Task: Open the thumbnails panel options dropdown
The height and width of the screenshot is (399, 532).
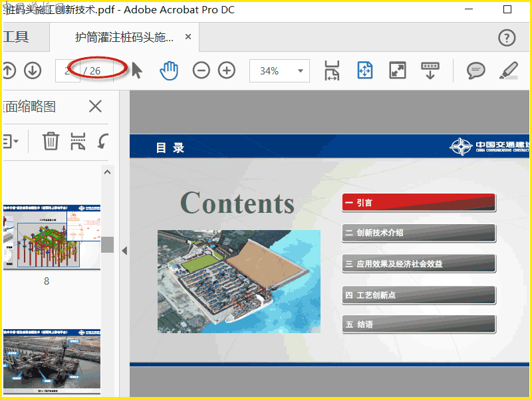Action: pos(11,141)
